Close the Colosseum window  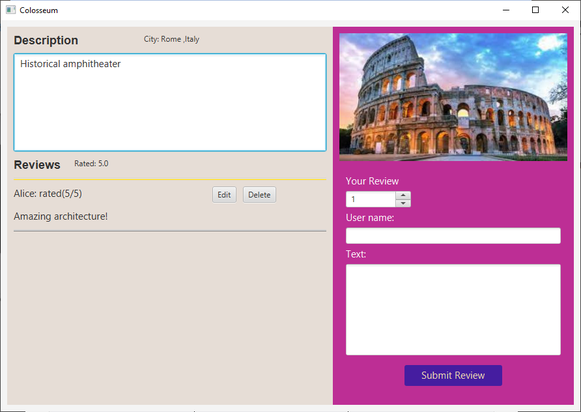565,10
